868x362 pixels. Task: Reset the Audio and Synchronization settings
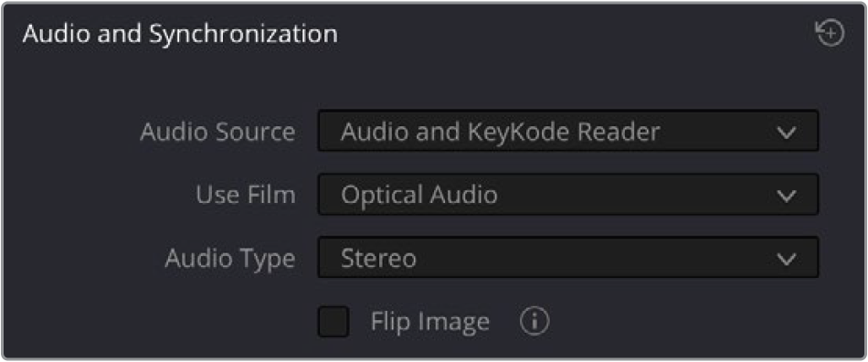coord(831,35)
